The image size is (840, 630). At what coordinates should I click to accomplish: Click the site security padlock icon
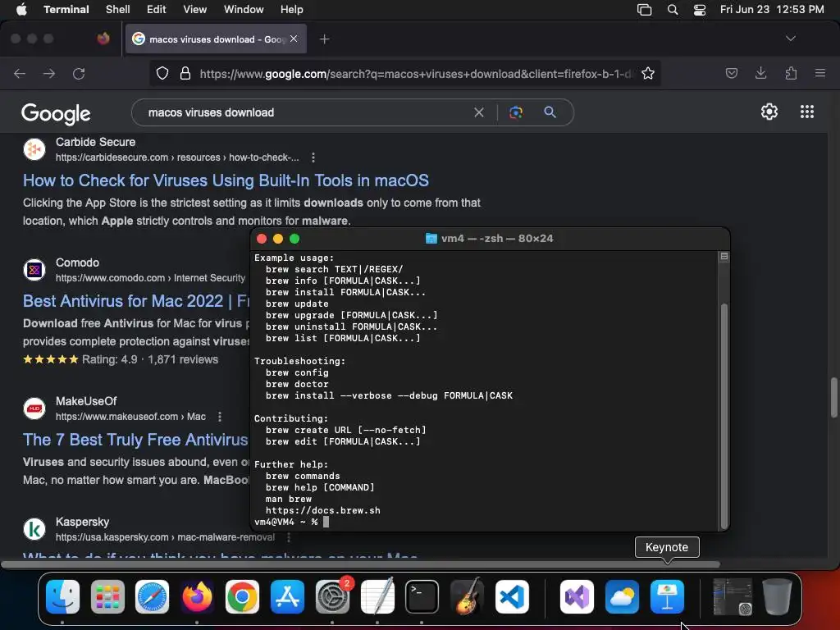[185, 73]
